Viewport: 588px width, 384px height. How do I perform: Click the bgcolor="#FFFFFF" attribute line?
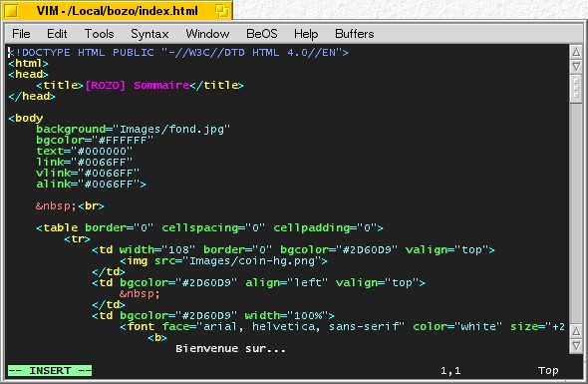click(x=95, y=140)
